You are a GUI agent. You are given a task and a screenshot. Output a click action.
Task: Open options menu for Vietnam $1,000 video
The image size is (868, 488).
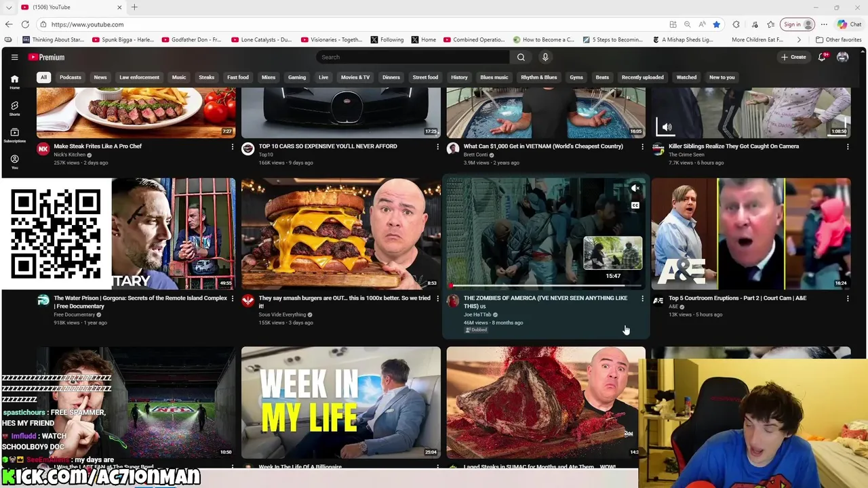(x=642, y=146)
